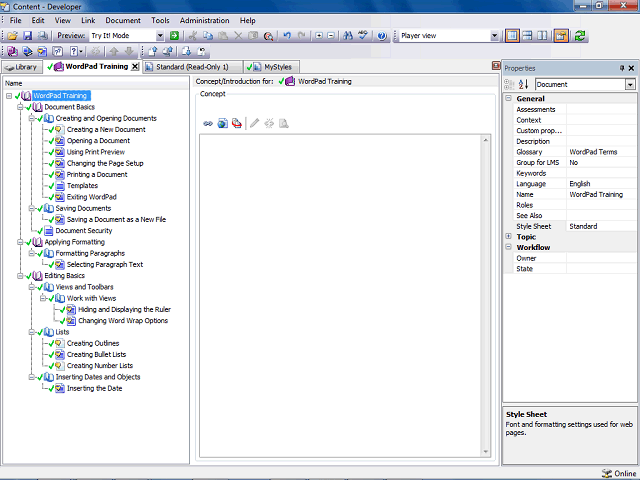Click inside the Concept text area
This screenshot has width=640, height=480.
tap(340, 296)
